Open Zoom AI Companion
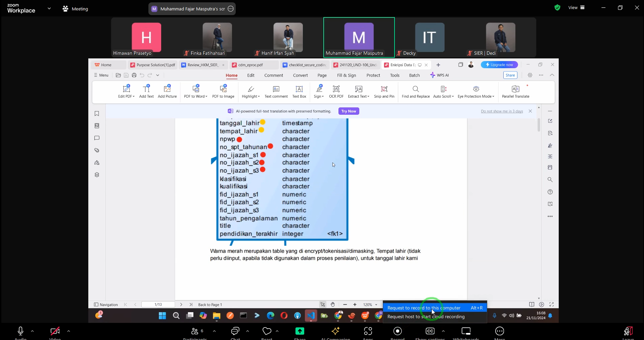 [335, 331]
